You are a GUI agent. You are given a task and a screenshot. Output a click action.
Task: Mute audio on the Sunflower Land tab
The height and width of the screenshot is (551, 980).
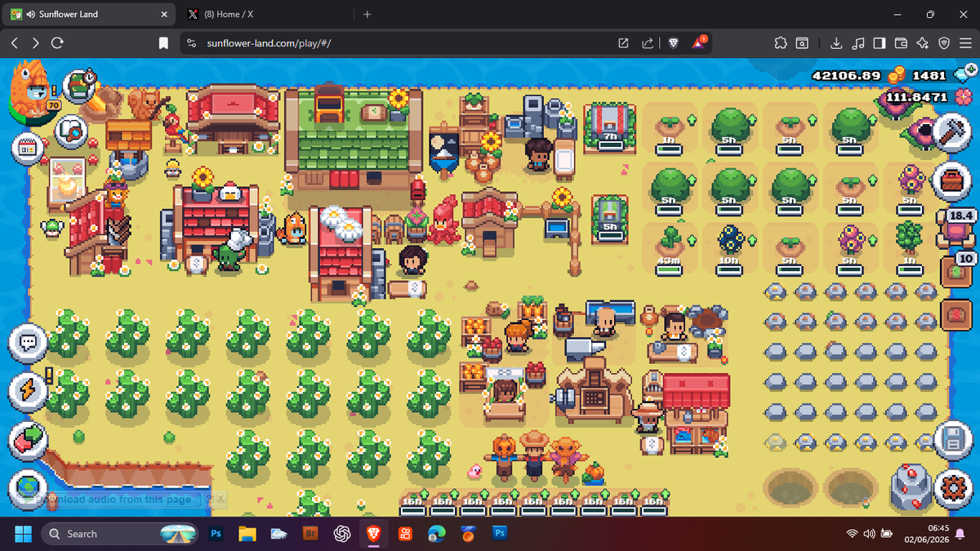pyautogui.click(x=30, y=15)
